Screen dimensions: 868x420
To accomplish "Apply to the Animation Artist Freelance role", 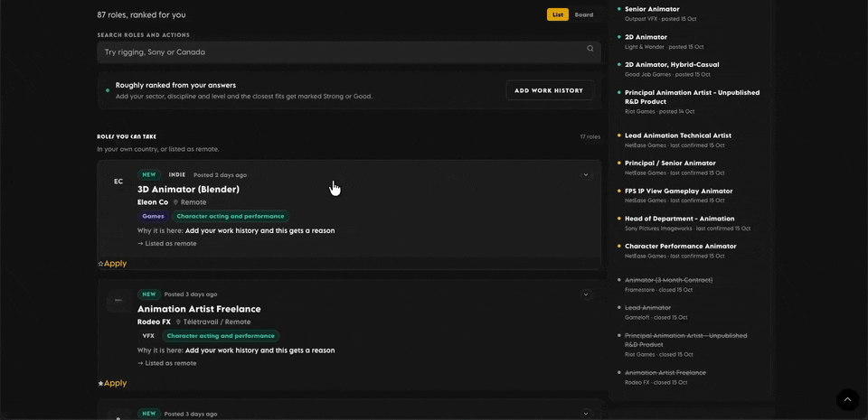I will (115, 383).
